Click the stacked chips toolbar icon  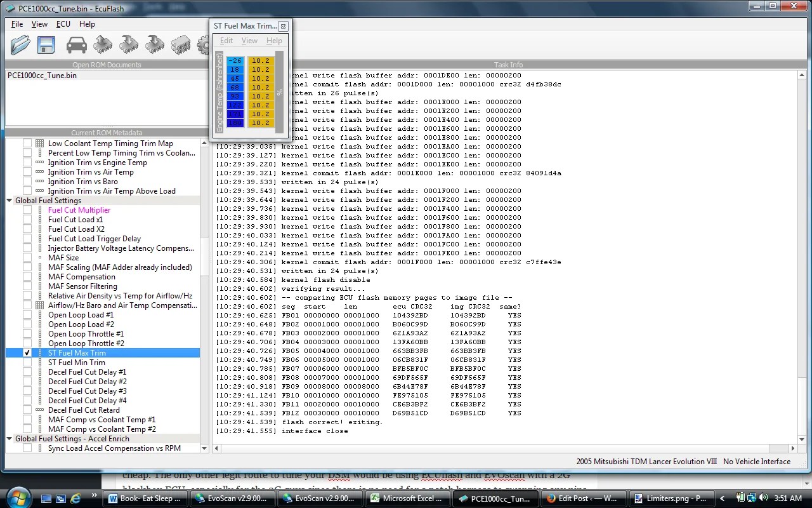(181, 44)
